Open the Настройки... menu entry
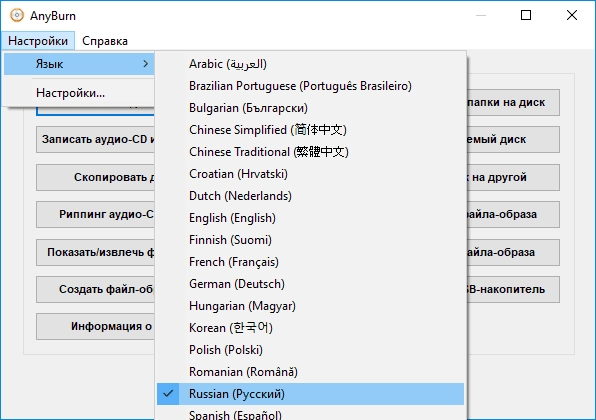Viewport: 596px width, 420px height. pyautogui.click(x=79, y=93)
